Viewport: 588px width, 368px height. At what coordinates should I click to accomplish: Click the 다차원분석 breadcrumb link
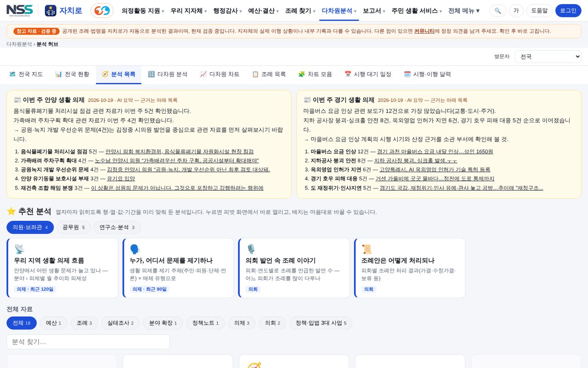tap(19, 44)
